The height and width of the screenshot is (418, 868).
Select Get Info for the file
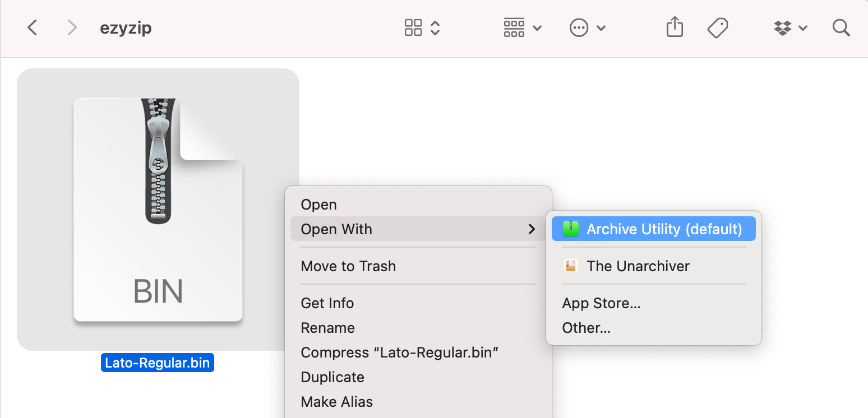(327, 303)
